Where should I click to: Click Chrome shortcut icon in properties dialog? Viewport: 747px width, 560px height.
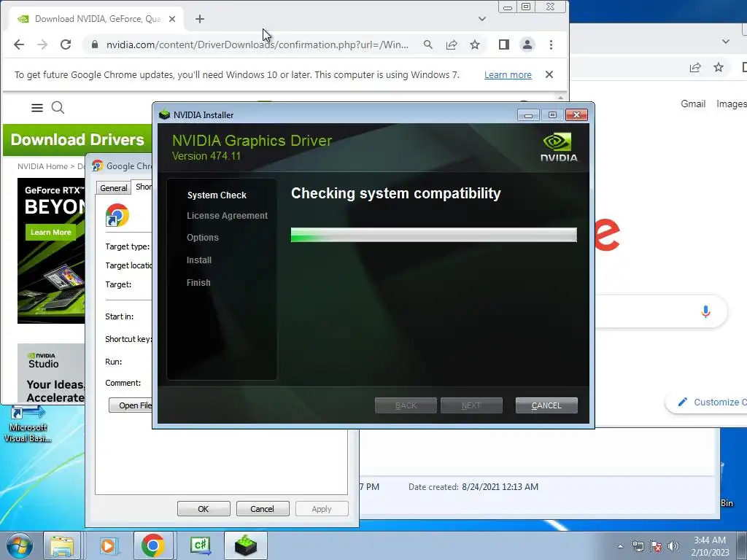click(x=117, y=215)
